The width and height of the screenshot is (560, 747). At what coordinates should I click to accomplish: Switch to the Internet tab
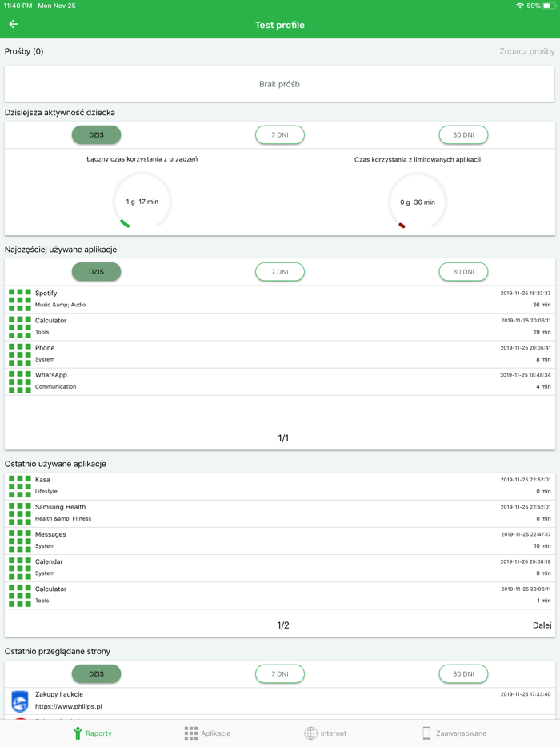tap(325, 733)
